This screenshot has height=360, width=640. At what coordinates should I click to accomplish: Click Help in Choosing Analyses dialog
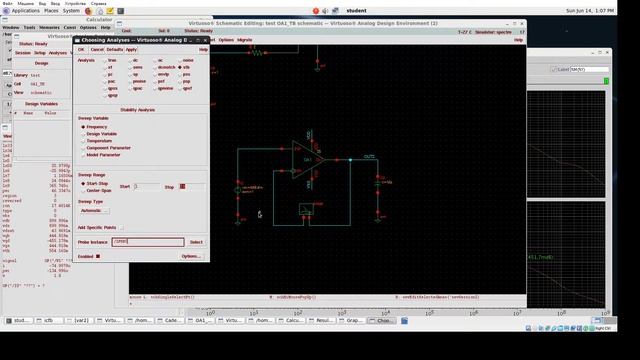pos(203,50)
